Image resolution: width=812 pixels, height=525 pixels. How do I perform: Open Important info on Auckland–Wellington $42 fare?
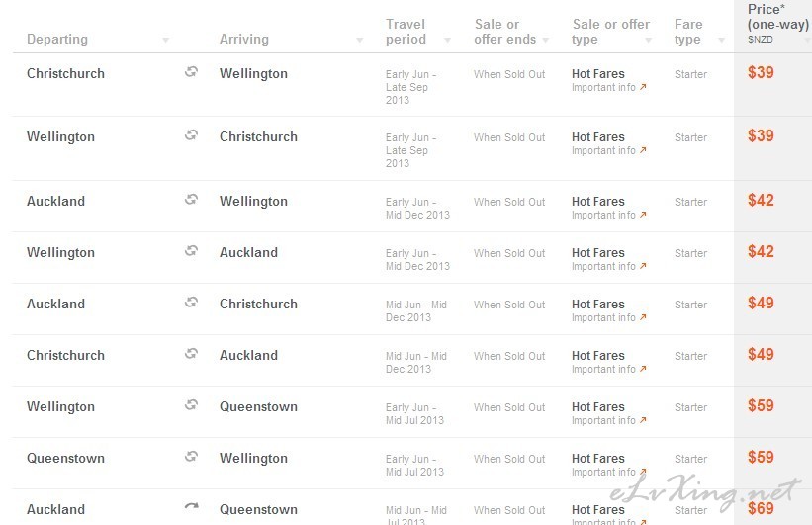click(609, 215)
